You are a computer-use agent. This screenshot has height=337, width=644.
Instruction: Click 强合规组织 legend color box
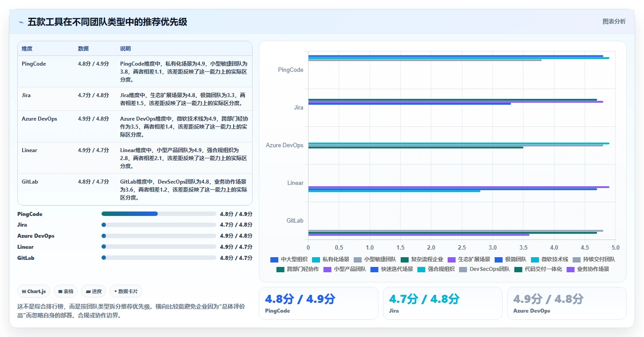[x=421, y=269]
